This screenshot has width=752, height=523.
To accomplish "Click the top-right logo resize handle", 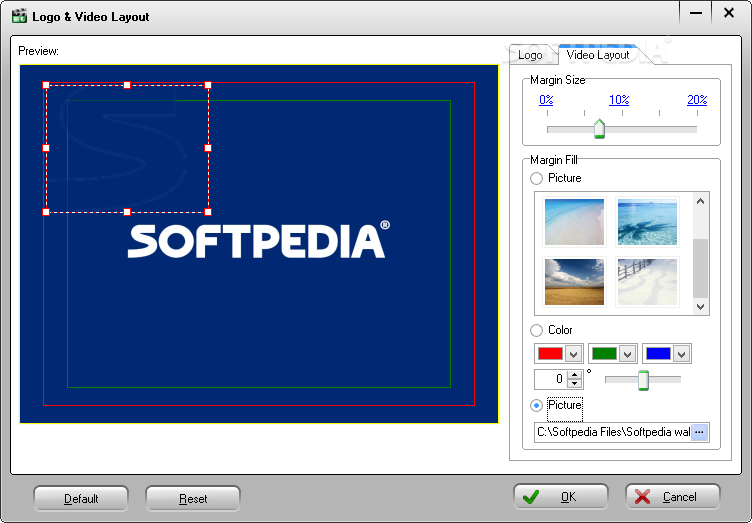I will 208,85.
